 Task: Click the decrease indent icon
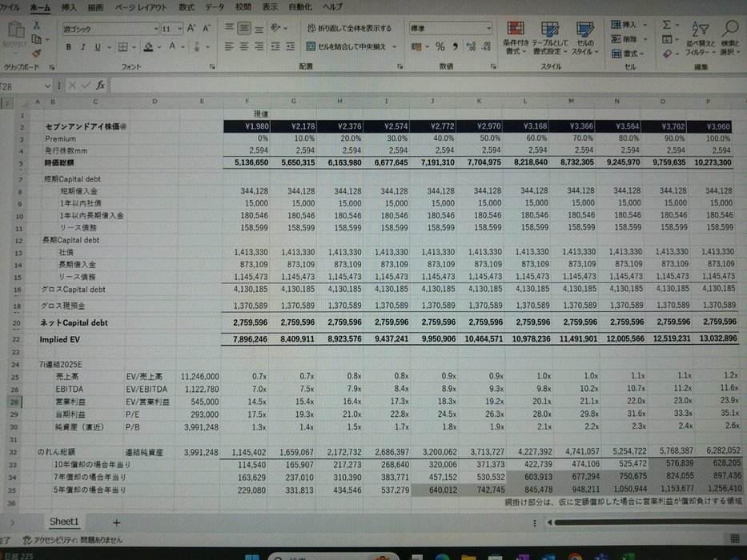pyautogui.click(x=275, y=46)
